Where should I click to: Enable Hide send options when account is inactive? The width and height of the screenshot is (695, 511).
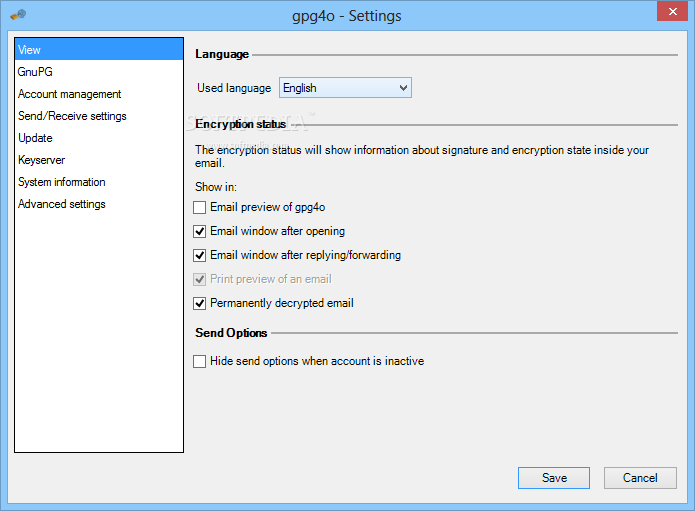pos(199,361)
